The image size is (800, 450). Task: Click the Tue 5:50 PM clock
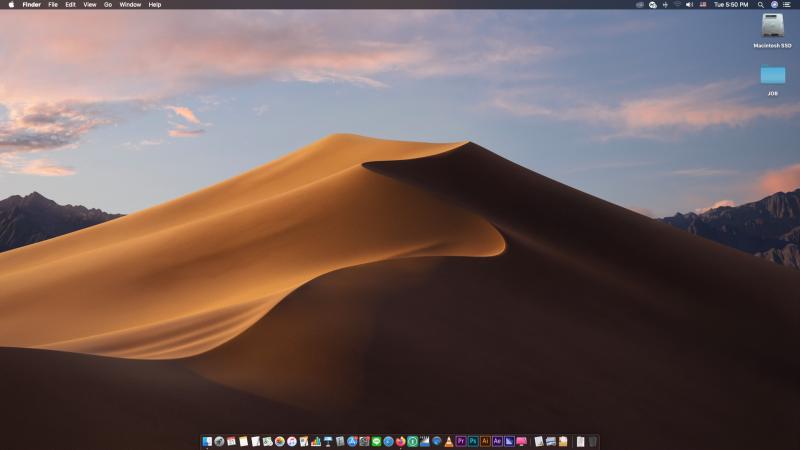[731, 5]
